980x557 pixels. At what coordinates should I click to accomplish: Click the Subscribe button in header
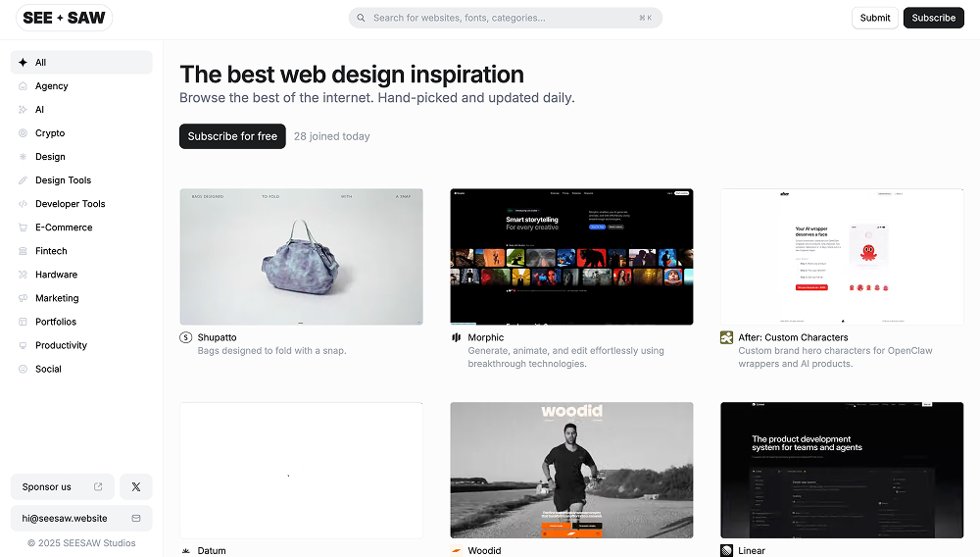[933, 18]
